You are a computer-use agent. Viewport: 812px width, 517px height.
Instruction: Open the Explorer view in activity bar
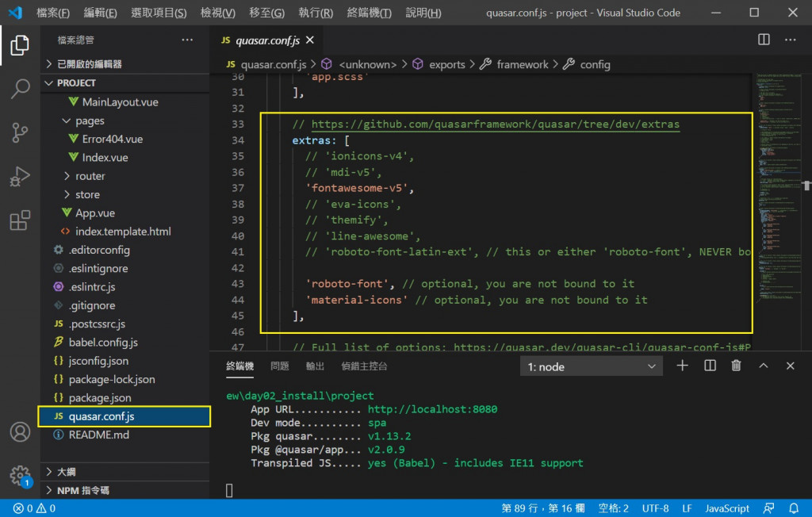[20, 45]
